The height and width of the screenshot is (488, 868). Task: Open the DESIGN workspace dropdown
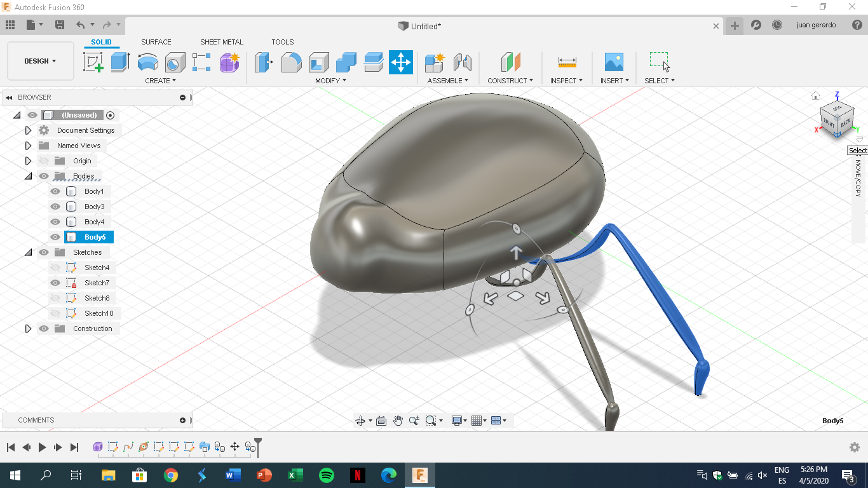tap(40, 60)
